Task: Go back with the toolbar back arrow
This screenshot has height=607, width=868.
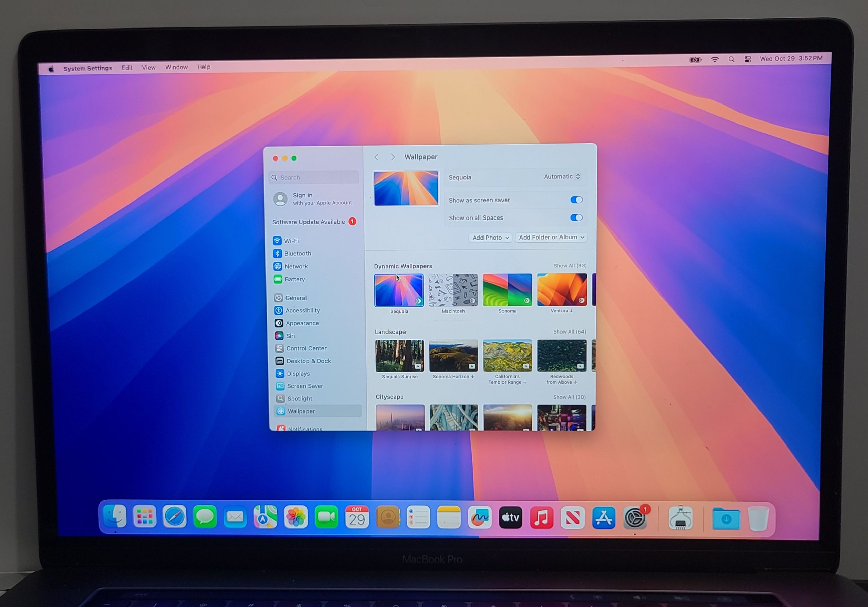Action: pyautogui.click(x=377, y=157)
